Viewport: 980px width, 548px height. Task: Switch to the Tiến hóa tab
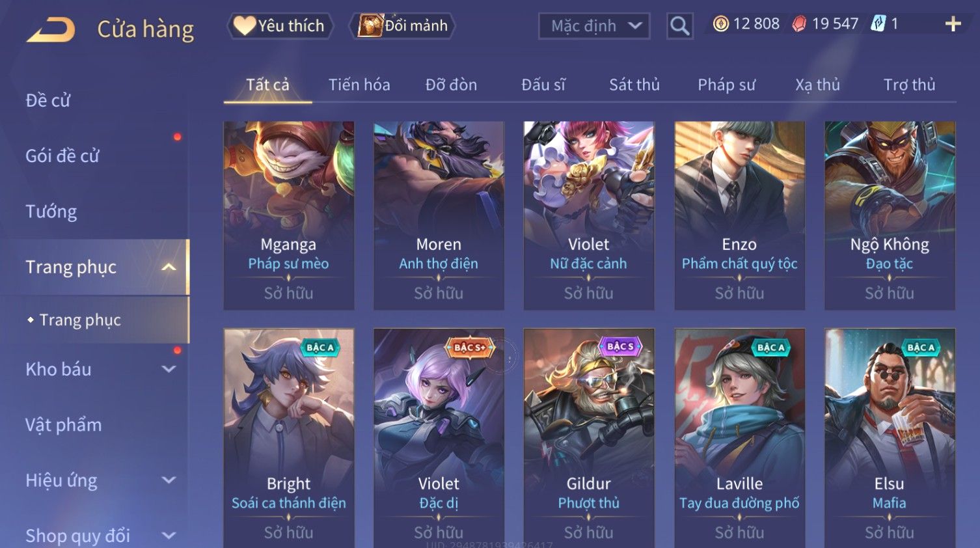[x=359, y=85]
